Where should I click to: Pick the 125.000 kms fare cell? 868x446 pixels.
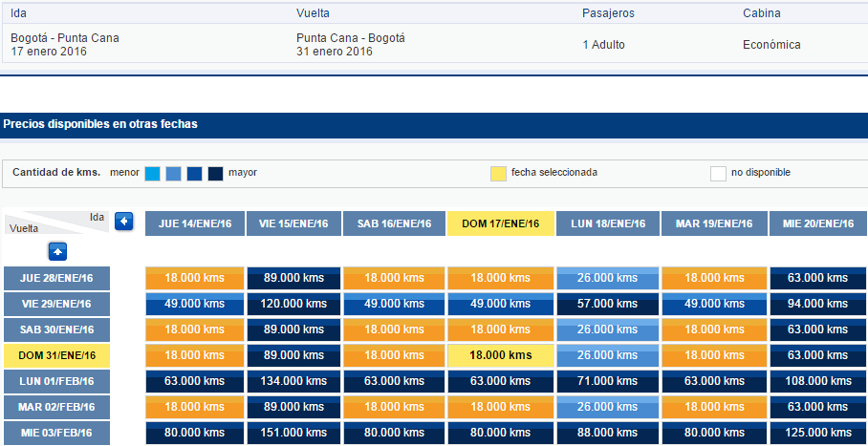(x=818, y=433)
